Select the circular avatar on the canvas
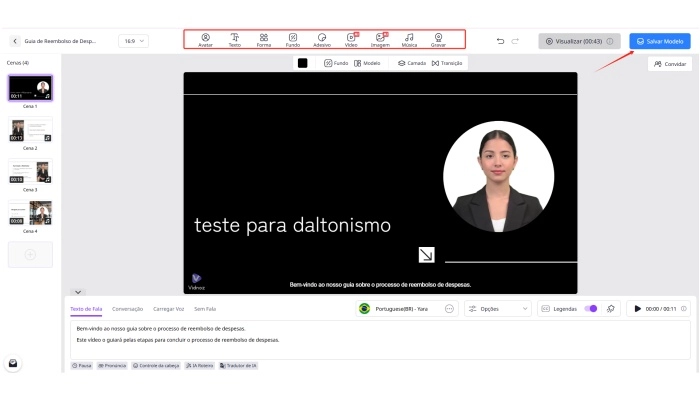 (x=499, y=177)
